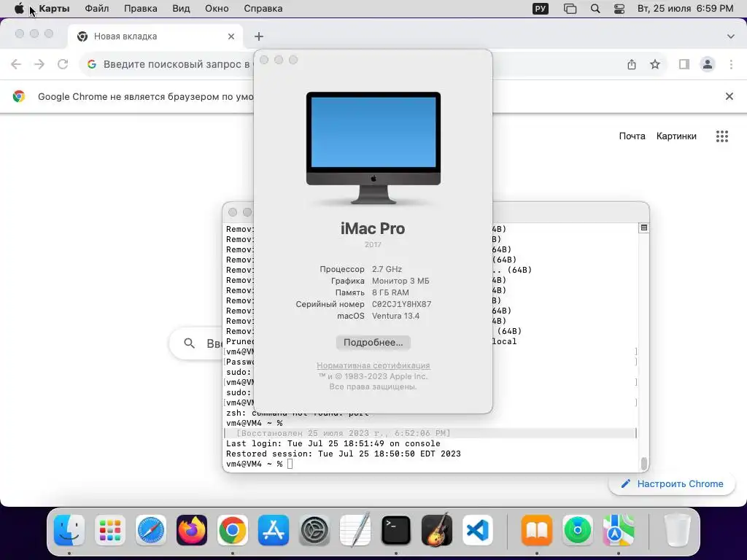Open the Справка menu

[x=263, y=9]
